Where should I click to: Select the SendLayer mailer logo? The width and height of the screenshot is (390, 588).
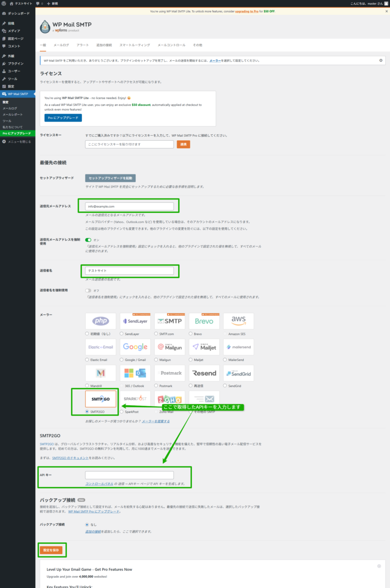(x=135, y=321)
